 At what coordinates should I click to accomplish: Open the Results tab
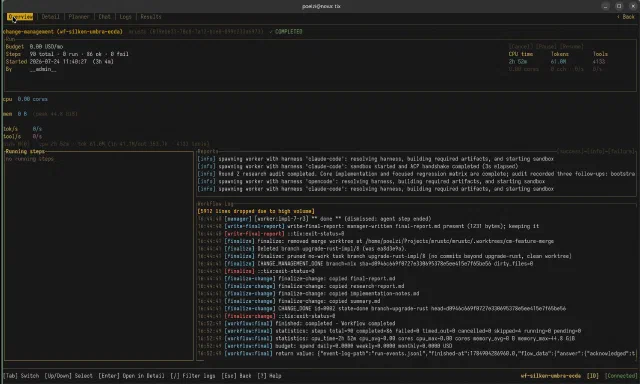151,17
